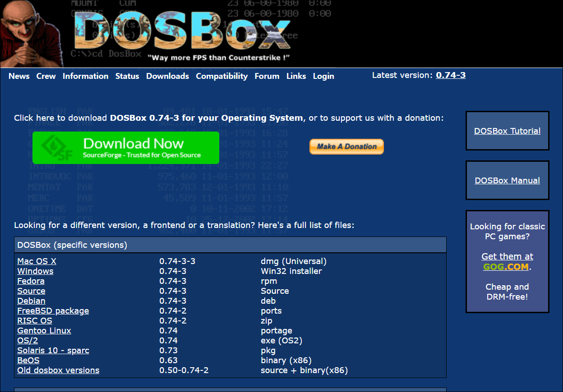Open the DOSBox Manual link
Viewport: 563px width, 392px height.
[x=507, y=181]
